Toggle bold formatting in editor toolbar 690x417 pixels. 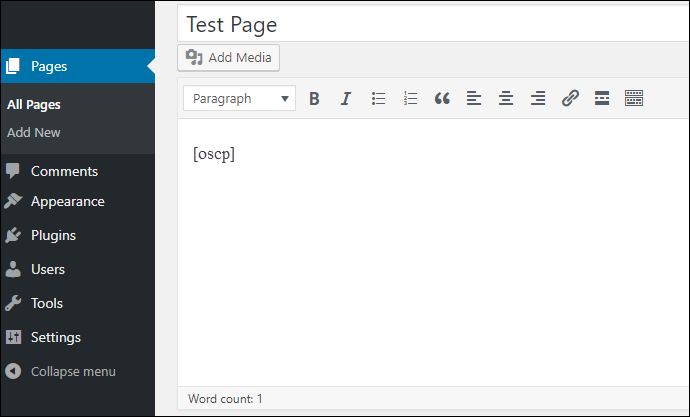pos(314,99)
